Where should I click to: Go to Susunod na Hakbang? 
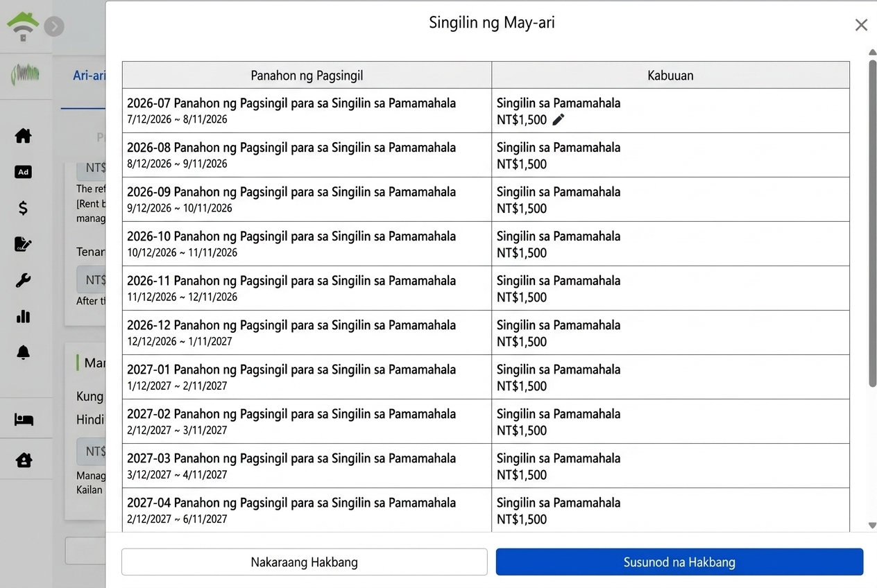tap(679, 562)
